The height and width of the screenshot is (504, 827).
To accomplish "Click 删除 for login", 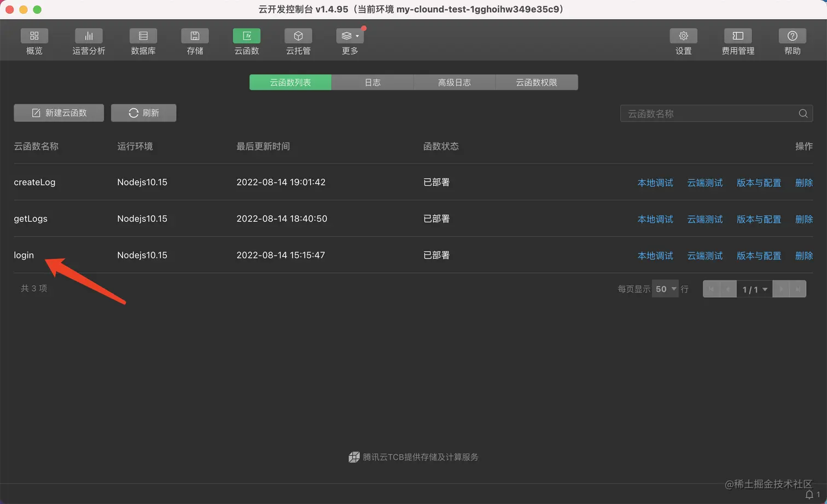I will tap(804, 256).
